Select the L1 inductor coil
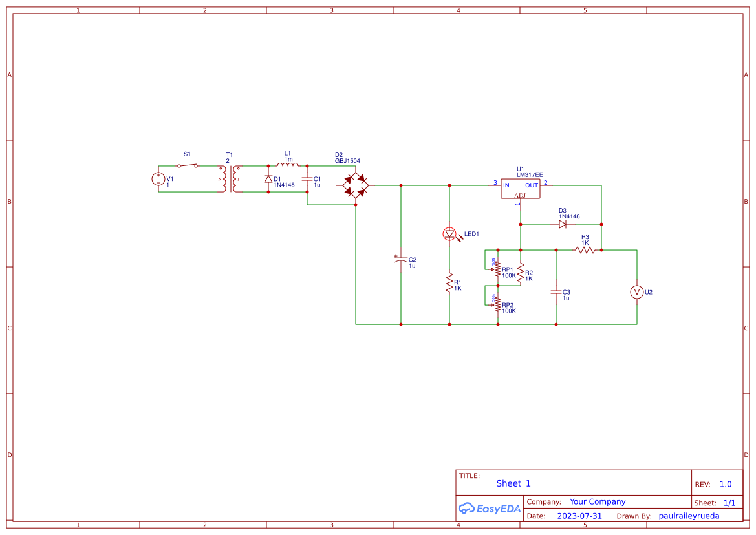 288,165
